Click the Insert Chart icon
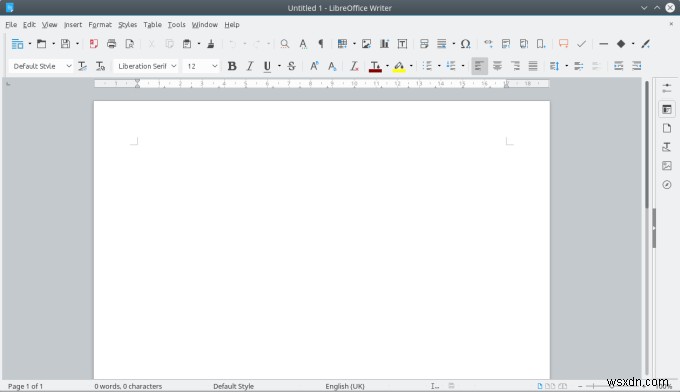Image resolution: width=680 pixels, height=392 pixels. click(x=384, y=44)
